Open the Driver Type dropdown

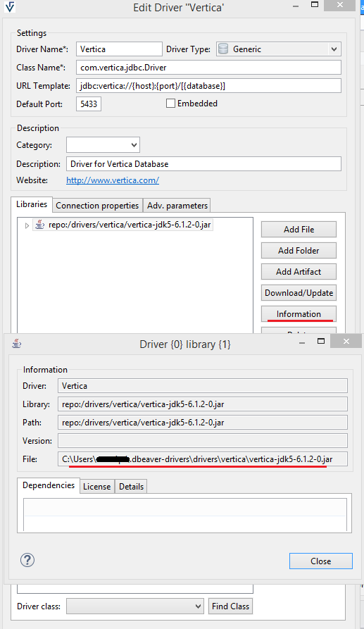(x=334, y=49)
